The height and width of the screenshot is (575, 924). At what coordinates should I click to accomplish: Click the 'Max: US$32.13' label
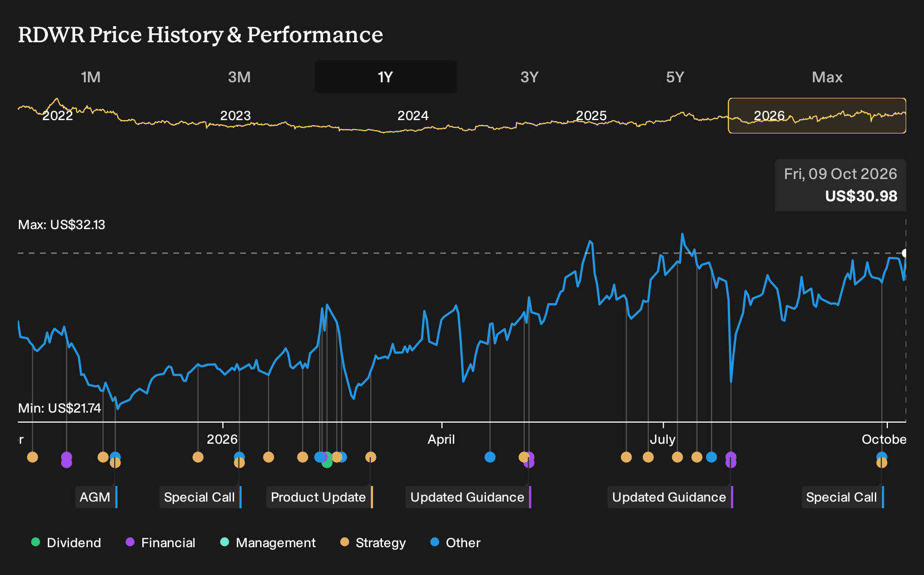click(62, 225)
